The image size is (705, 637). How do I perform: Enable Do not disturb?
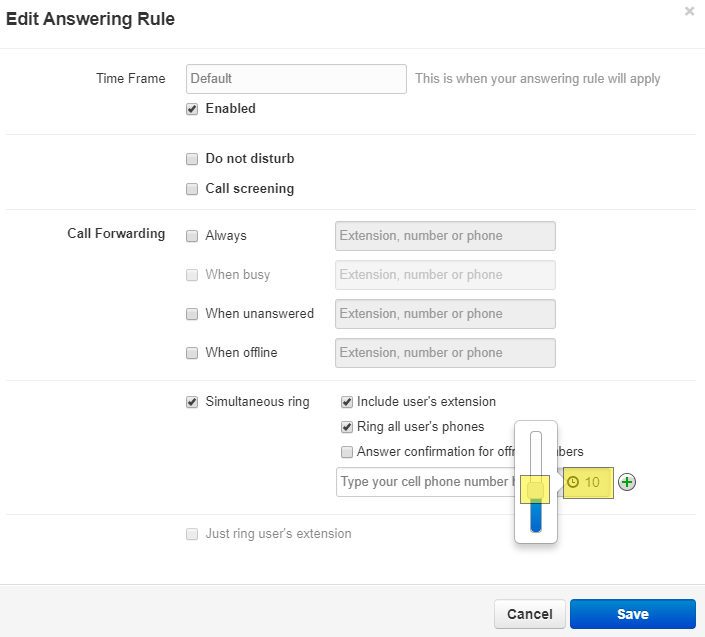(x=192, y=159)
